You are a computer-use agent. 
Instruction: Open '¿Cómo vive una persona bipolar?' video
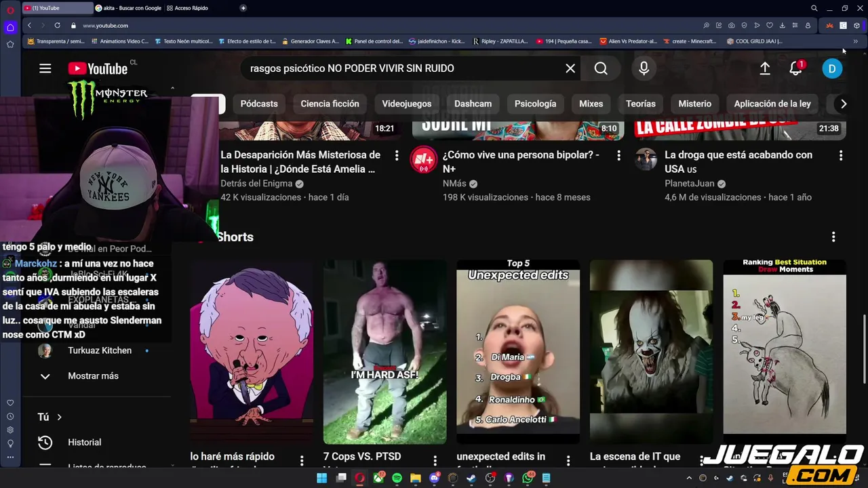click(x=521, y=162)
